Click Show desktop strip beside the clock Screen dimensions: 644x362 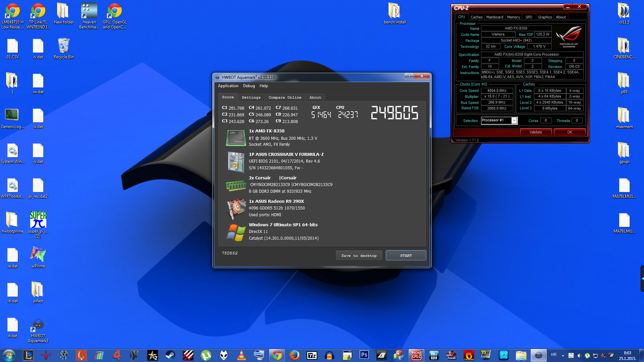click(x=641, y=355)
